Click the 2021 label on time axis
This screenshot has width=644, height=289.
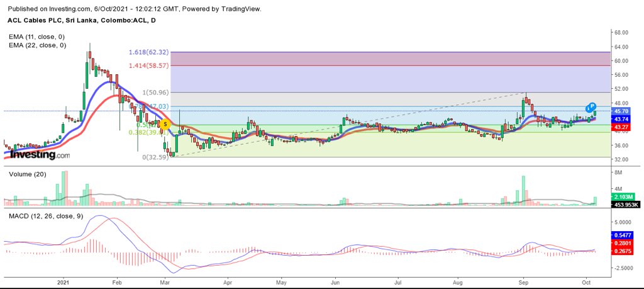pos(63,283)
